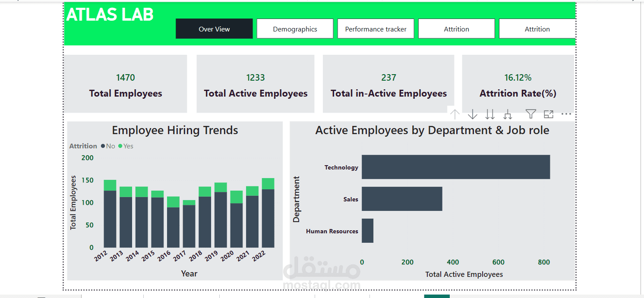Click the 2022 bar's dark No segment
The height and width of the screenshot is (298, 644).
[268, 218]
